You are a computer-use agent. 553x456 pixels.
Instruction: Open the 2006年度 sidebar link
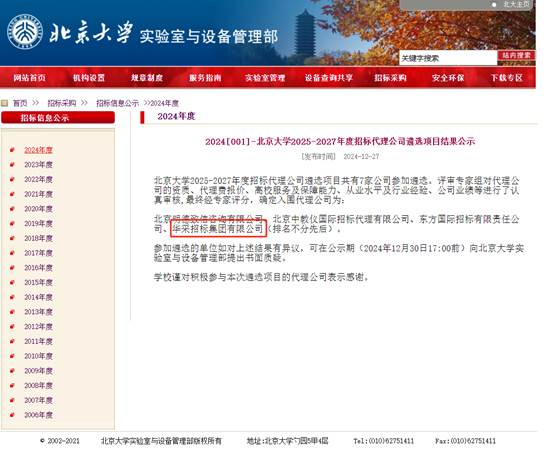[x=38, y=415]
